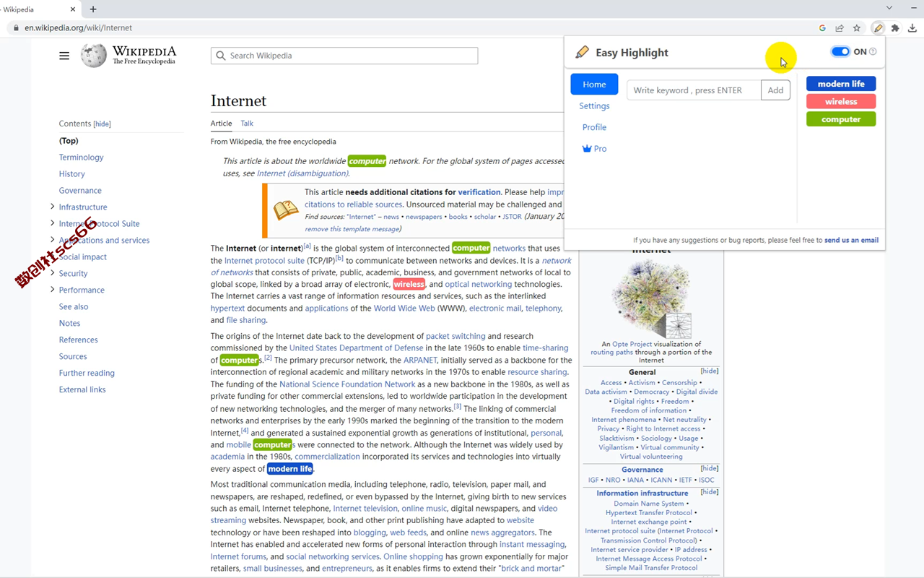
Task: Click the red wireless keyword tag
Action: [841, 102]
